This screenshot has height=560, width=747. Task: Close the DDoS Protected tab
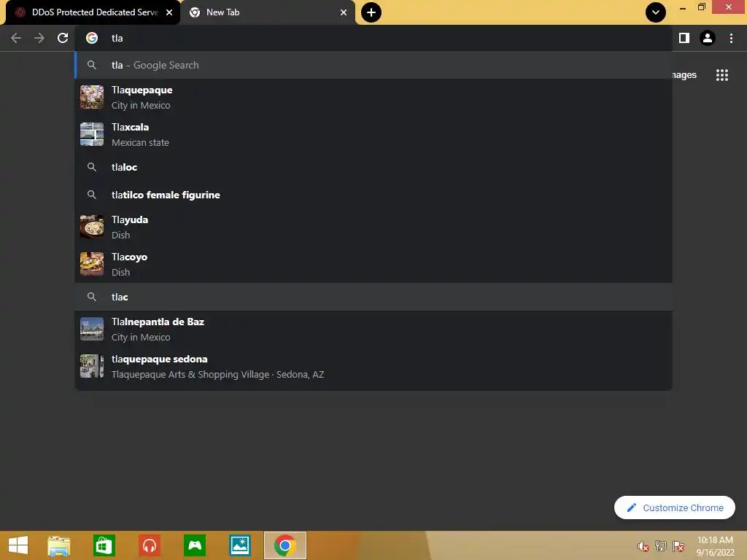(x=169, y=12)
